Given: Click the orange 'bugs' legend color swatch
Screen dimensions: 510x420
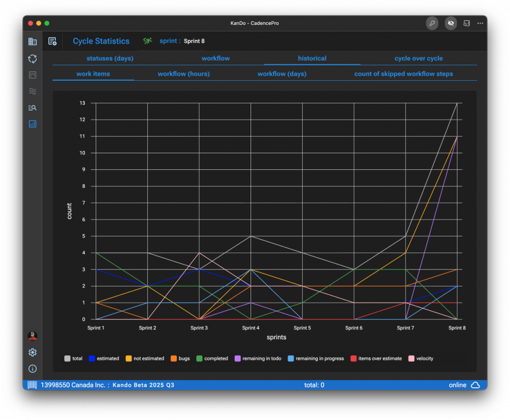Looking at the screenshot, I should (x=173, y=358).
